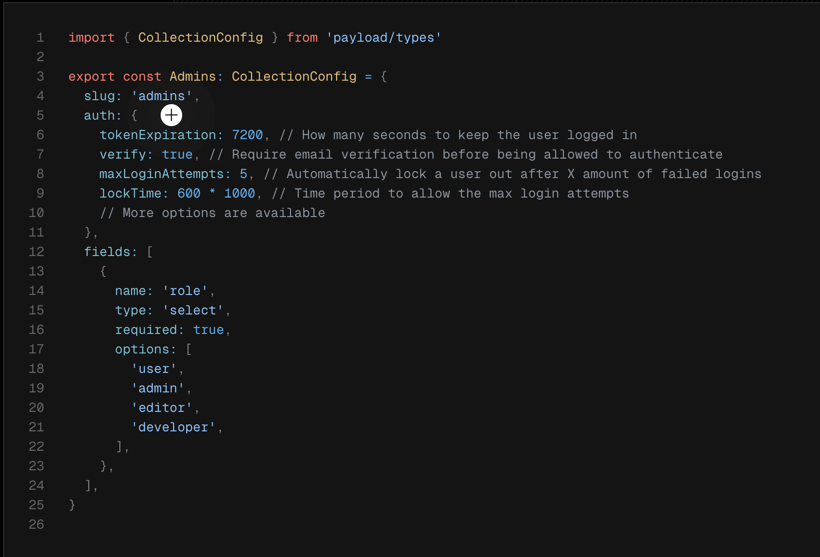The image size is (820, 557).
Task: Click the maxLoginAttempts property name
Action: 166,174
